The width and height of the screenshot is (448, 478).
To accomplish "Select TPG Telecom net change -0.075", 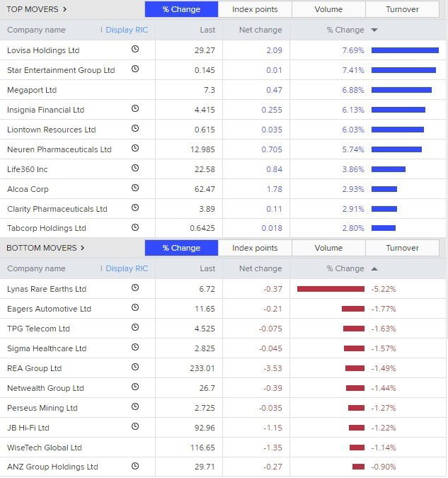I will [x=270, y=329].
